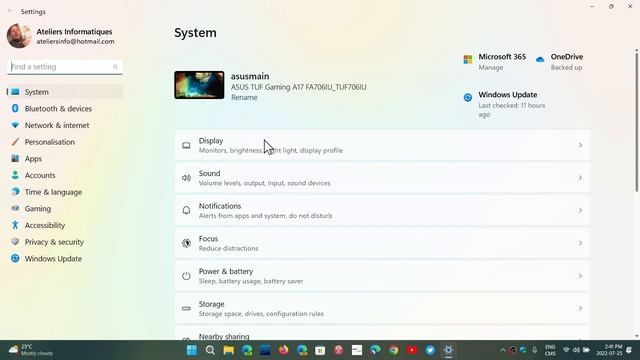Click the OneDrive cloud icon
640x360 pixels.
540,60
